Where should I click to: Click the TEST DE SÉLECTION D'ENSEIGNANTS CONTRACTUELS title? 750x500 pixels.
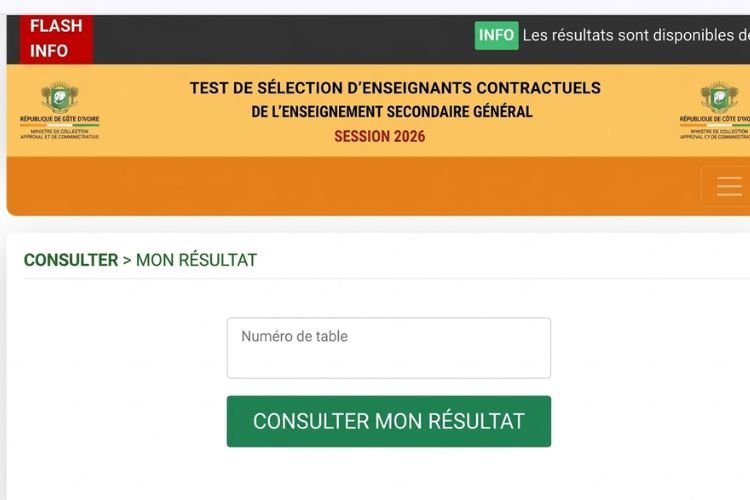click(395, 88)
